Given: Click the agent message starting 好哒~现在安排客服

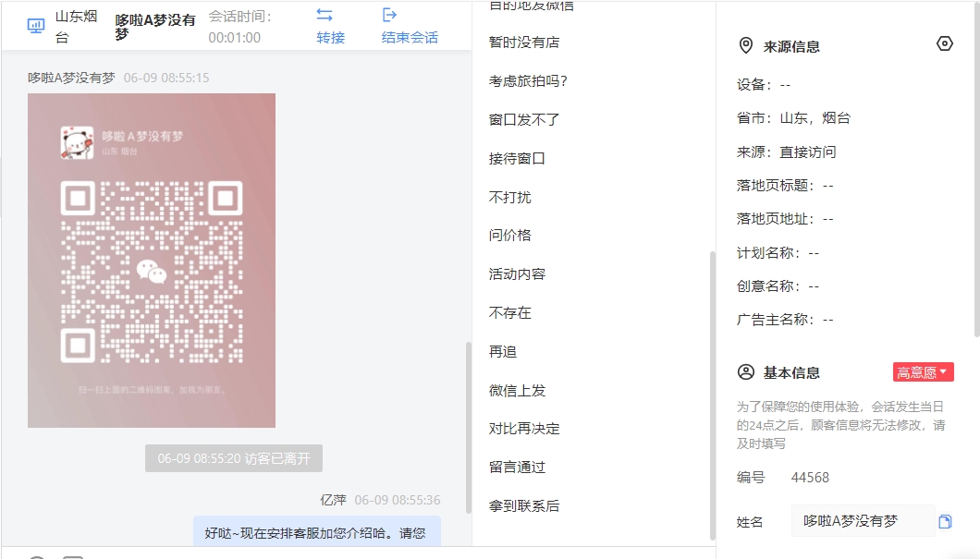Looking at the screenshot, I should pos(317,531).
